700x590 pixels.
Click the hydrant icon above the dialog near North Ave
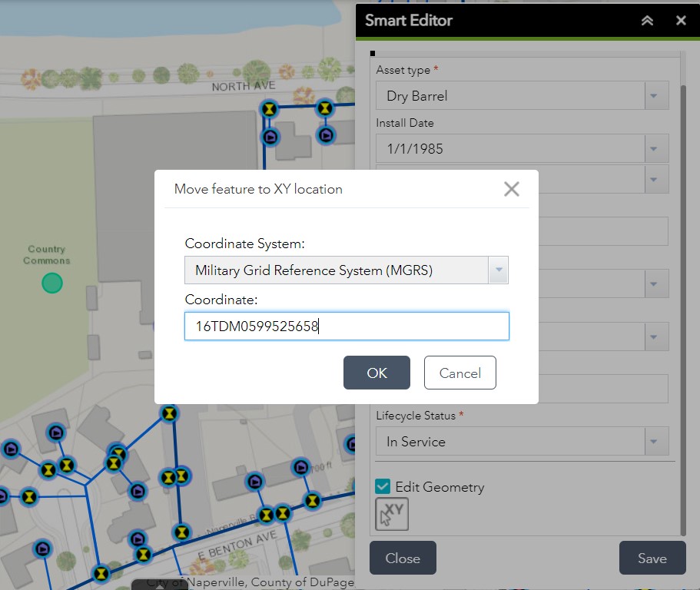pos(326,108)
